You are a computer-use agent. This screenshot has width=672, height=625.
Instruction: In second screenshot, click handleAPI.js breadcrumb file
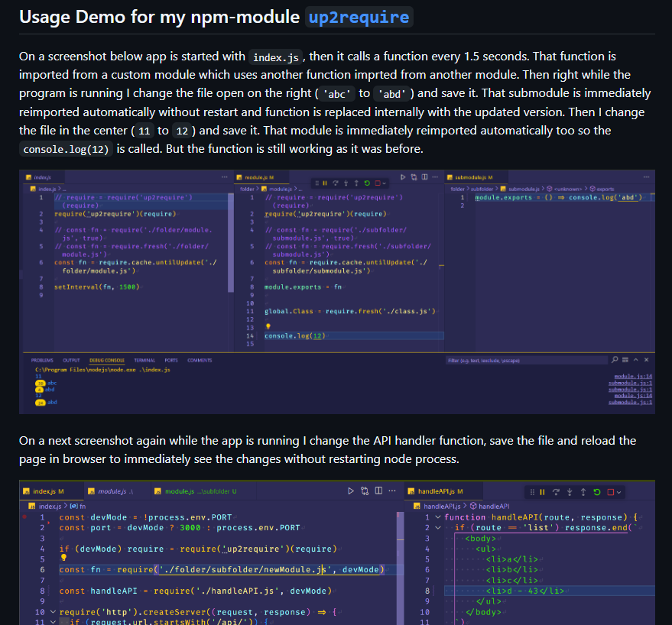pyautogui.click(x=438, y=507)
